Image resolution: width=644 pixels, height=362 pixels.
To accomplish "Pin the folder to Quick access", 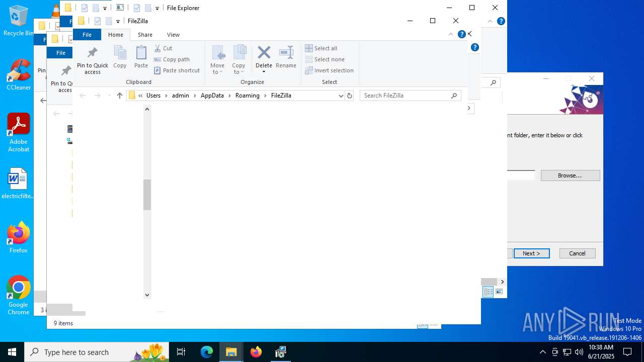I will coord(93,60).
